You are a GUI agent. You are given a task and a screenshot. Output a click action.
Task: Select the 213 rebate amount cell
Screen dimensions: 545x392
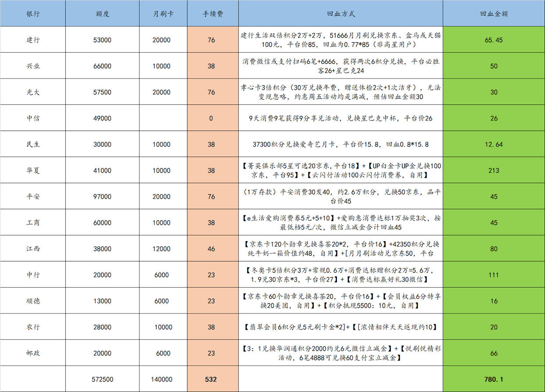tap(494, 170)
